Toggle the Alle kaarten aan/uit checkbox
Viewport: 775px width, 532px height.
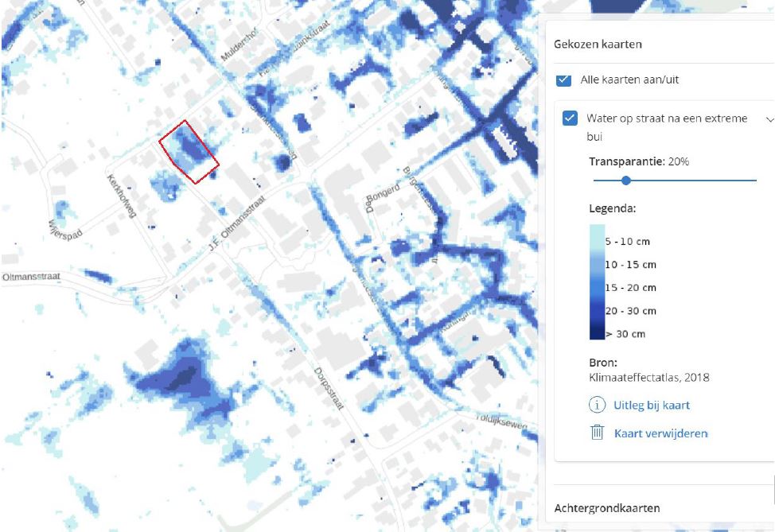[564, 80]
